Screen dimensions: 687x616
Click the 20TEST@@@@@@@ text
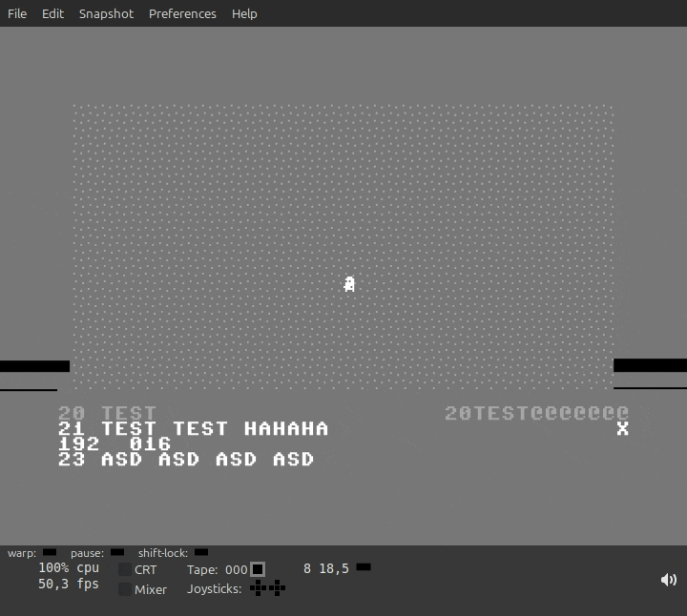[x=536, y=413]
